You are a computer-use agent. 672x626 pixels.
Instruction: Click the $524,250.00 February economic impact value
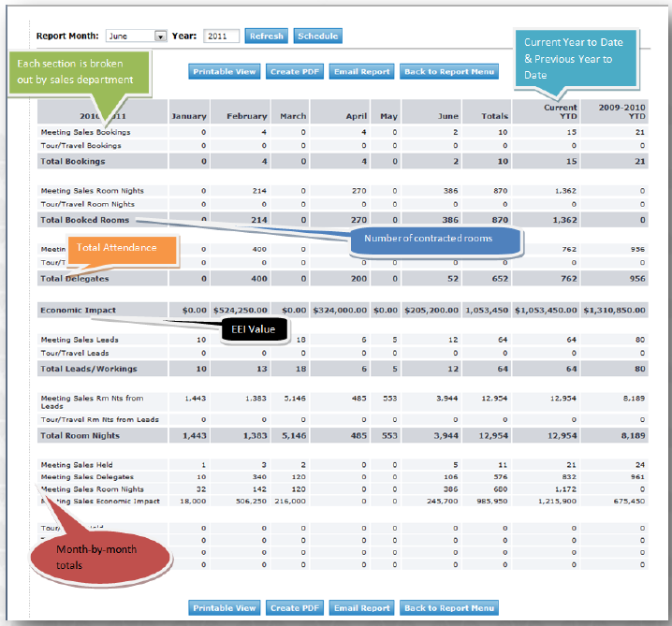click(x=241, y=311)
